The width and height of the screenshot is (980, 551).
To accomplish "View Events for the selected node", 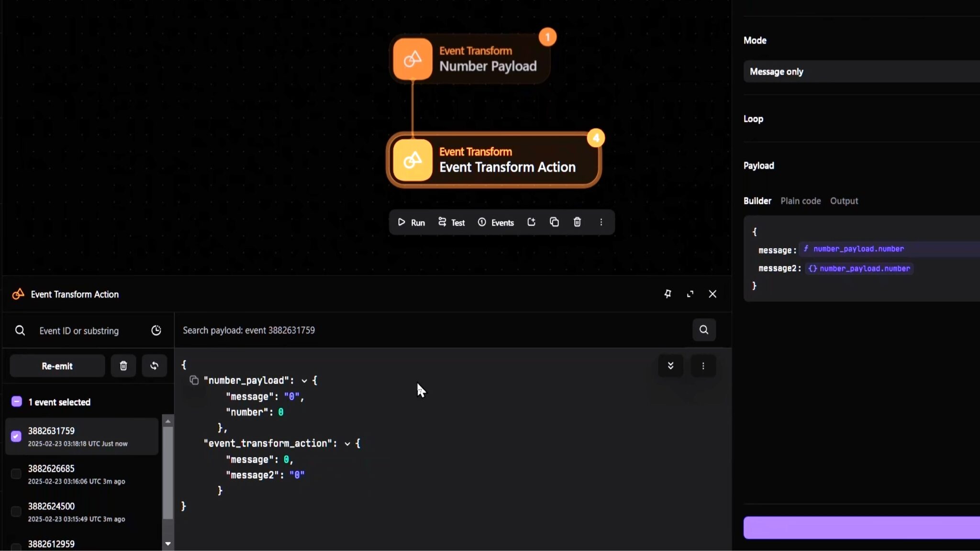I will 496,222.
